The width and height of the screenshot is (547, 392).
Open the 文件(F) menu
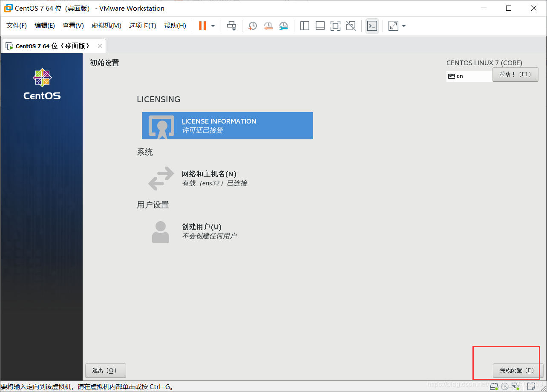[x=17, y=26]
